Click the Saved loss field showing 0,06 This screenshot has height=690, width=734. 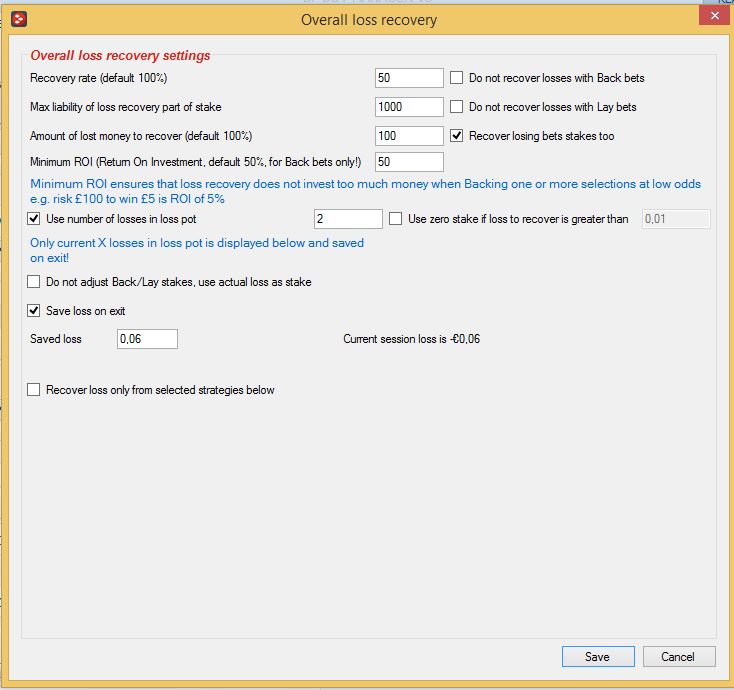pyautogui.click(x=147, y=339)
